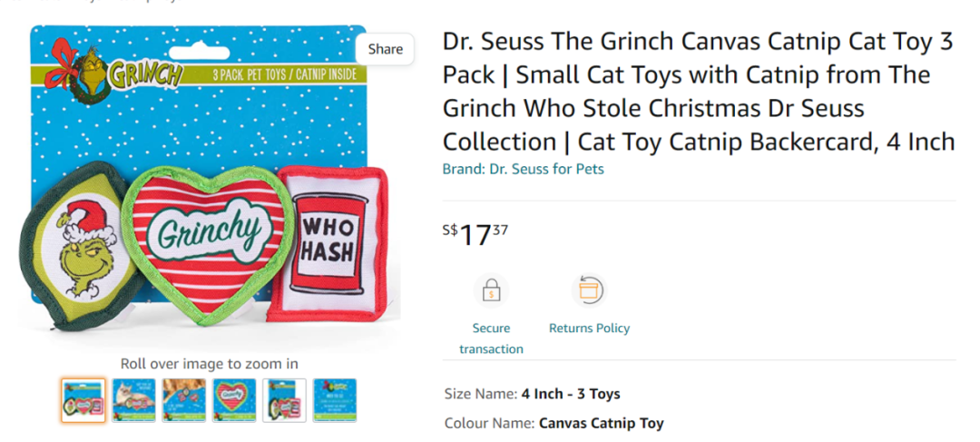Click the S$17.37 price
This screenshot has width=980, height=442.
(x=475, y=235)
